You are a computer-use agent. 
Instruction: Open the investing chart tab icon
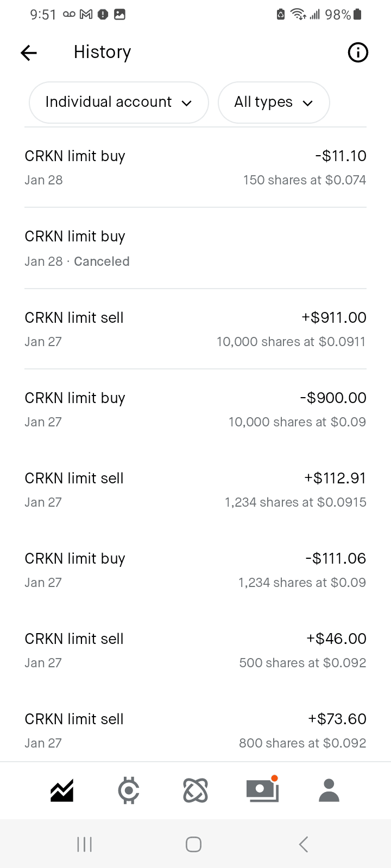pos(62,790)
